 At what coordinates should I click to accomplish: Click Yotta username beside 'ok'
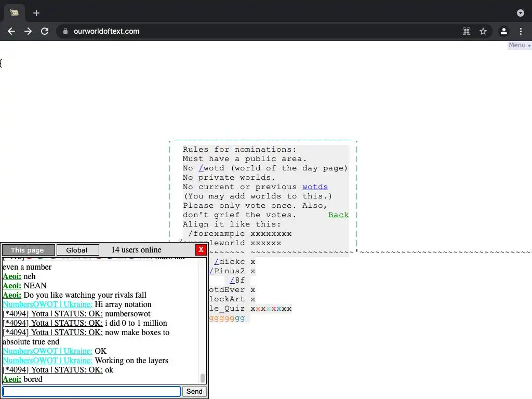52,370
